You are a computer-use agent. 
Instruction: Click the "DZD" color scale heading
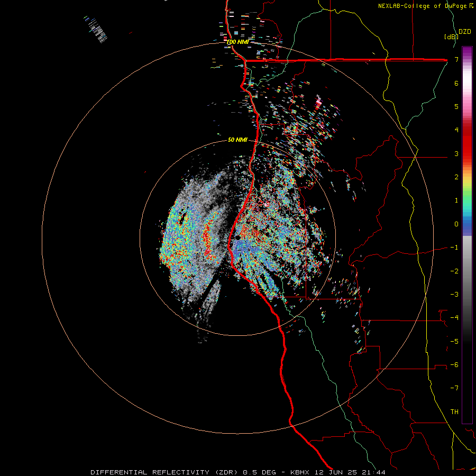tap(465, 32)
